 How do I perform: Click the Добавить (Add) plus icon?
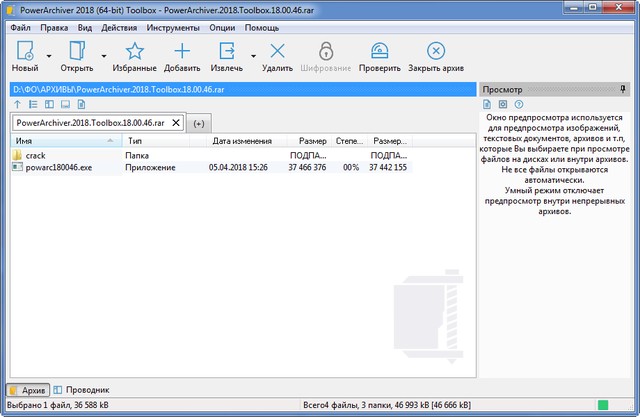click(182, 51)
